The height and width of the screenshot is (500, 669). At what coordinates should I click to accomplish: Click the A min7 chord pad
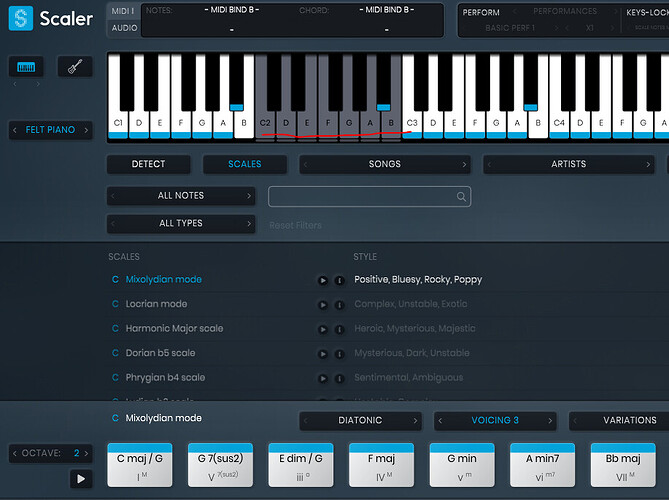[543, 465]
